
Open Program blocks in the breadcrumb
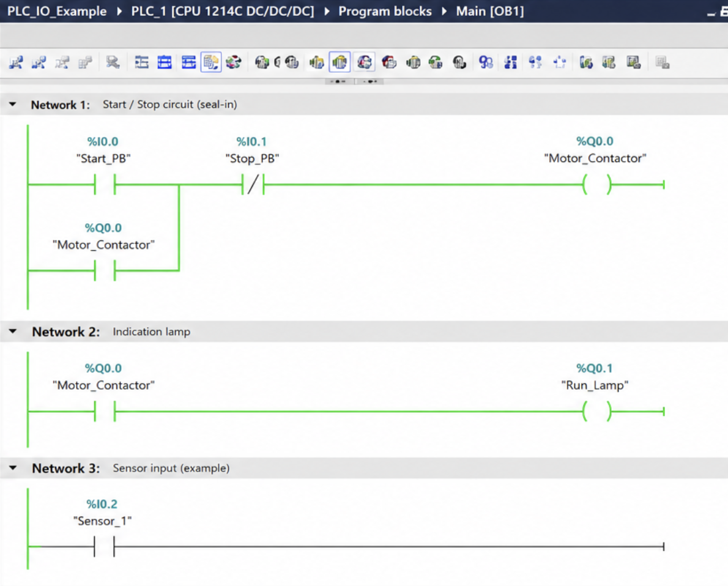point(385,11)
